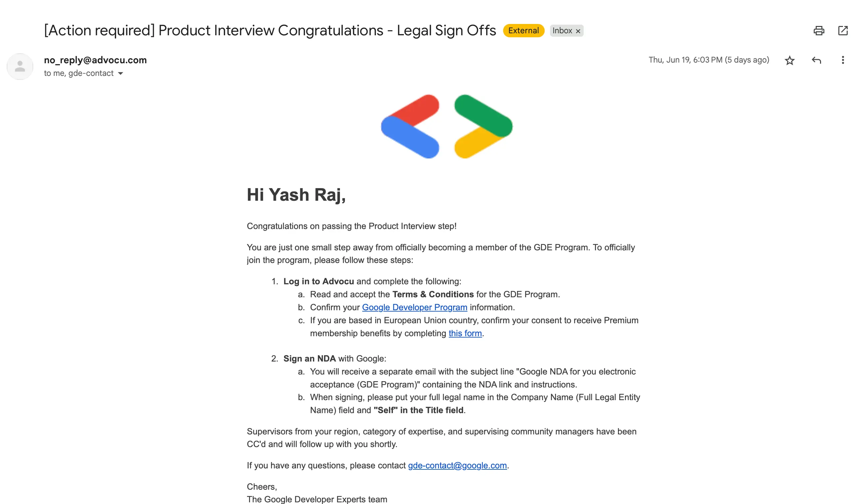Reply to the email with the arrow icon
Screen dimensions: 859x504
[816, 60]
